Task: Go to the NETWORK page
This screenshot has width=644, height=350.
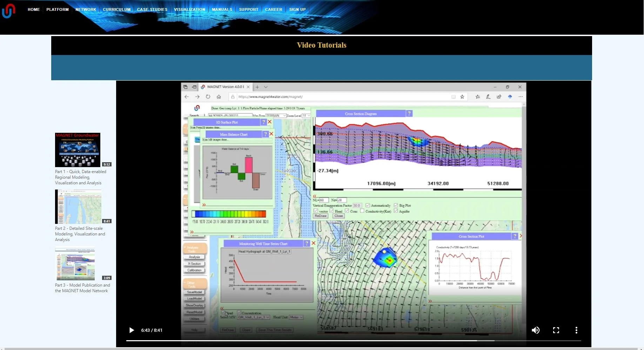Action: (x=86, y=9)
